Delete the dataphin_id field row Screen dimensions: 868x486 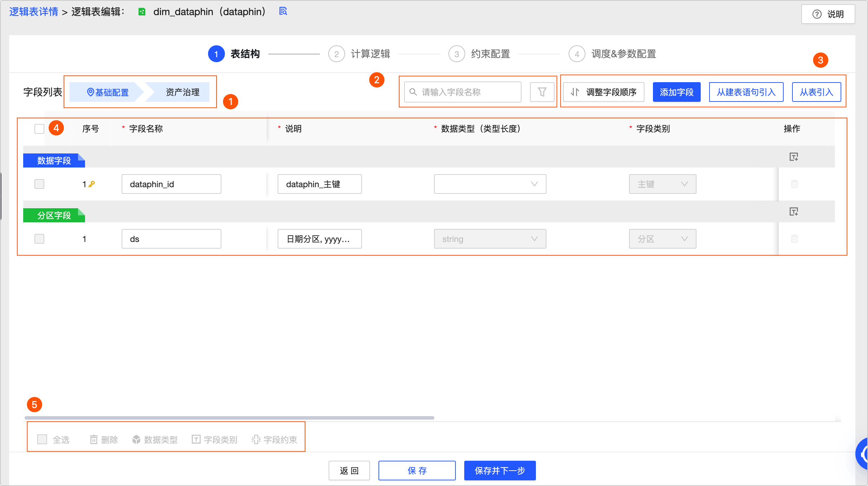click(x=794, y=184)
